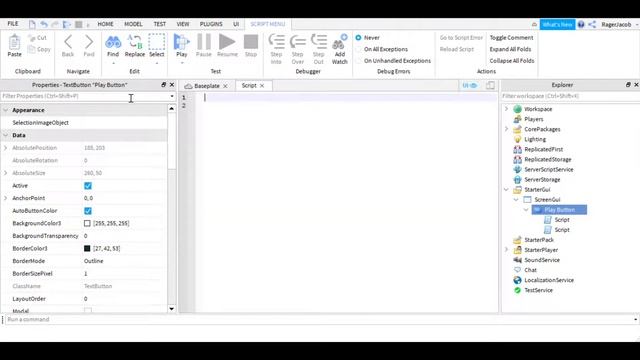Click the BackgroundColor3 white color swatch
Screen dimensions: 640x360
87,223
